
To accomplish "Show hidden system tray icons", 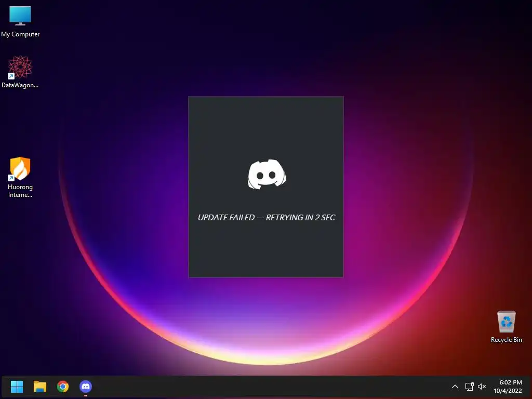I will [455, 387].
